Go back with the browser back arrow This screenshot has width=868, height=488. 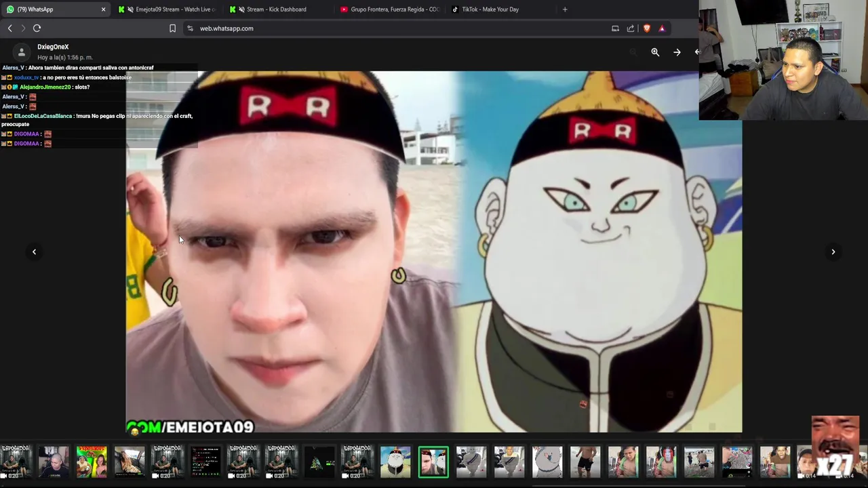[9, 28]
